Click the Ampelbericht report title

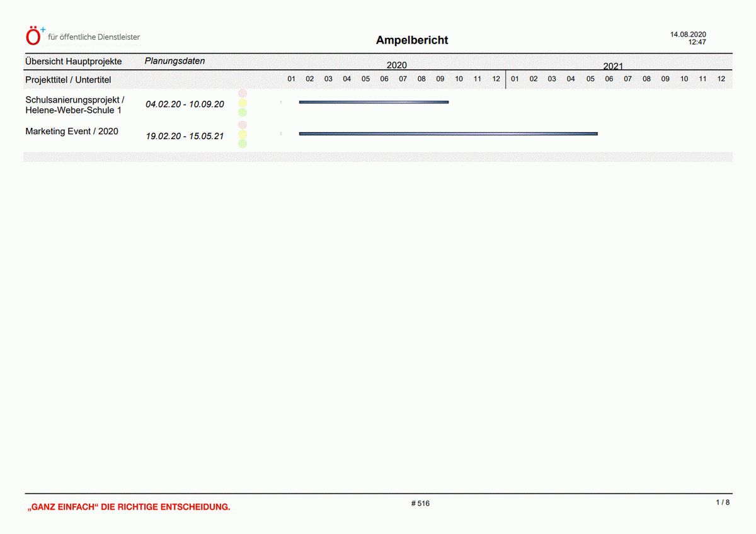[412, 40]
